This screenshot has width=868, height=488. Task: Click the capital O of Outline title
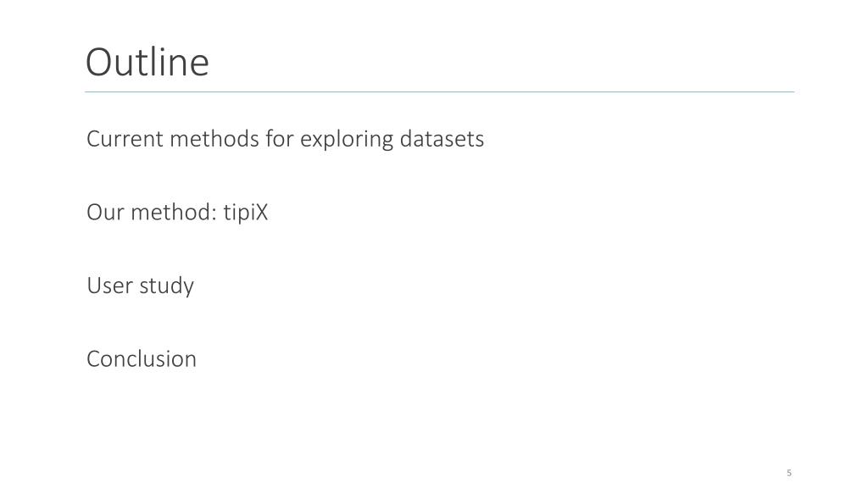point(99,62)
